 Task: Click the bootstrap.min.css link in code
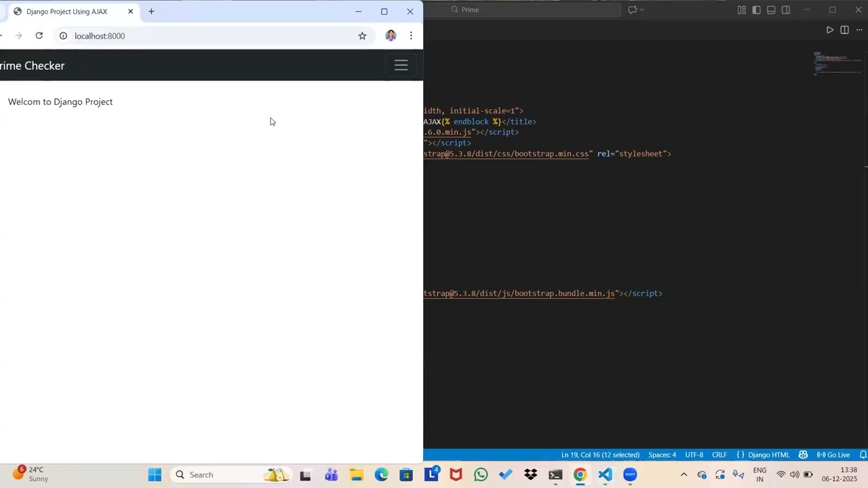click(x=507, y=154)
